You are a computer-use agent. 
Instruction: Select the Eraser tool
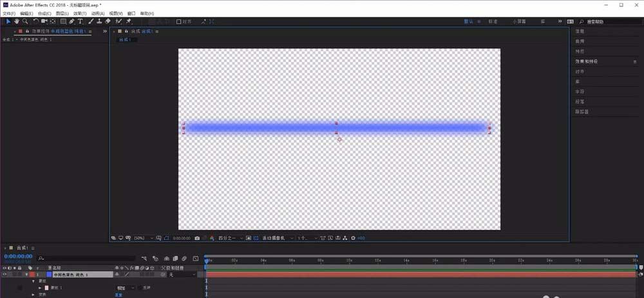108,21
